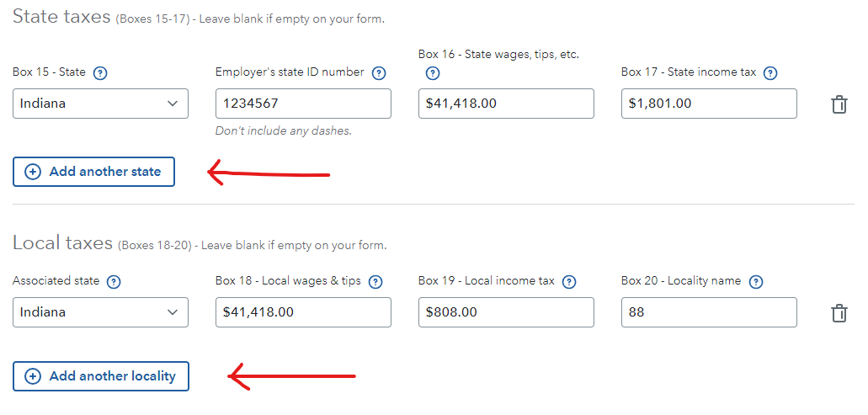Open help for Box 15 - State
The image size is (868, 415).
coord(100,73)
